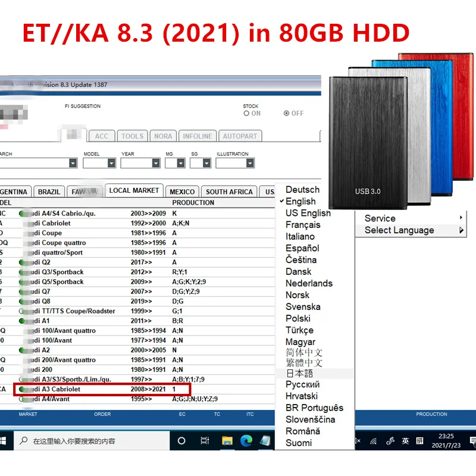The height and width of the screenshot is (476, 476).
Task: Choose English language
Action: point(300,201)
